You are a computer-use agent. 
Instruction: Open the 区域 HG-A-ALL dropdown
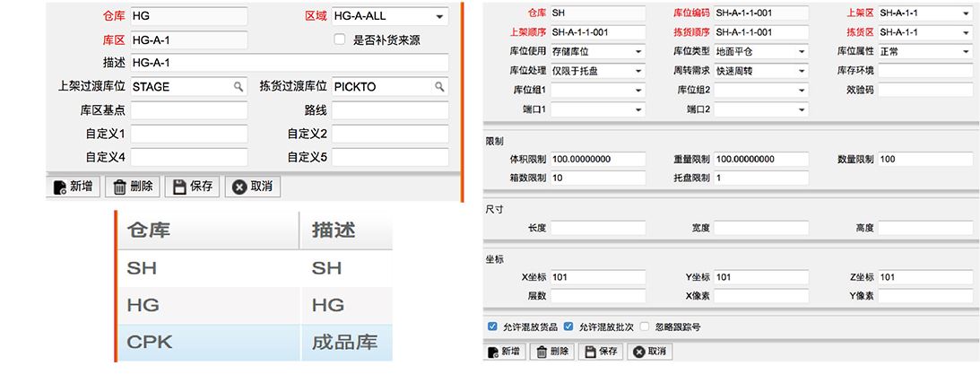(x=439, y=16)
